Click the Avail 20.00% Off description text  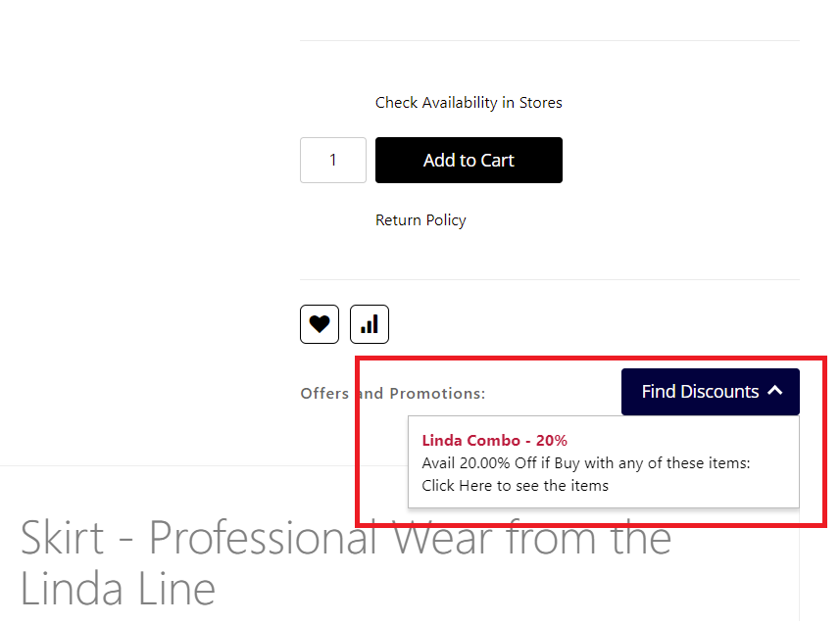tap(585, 463)
